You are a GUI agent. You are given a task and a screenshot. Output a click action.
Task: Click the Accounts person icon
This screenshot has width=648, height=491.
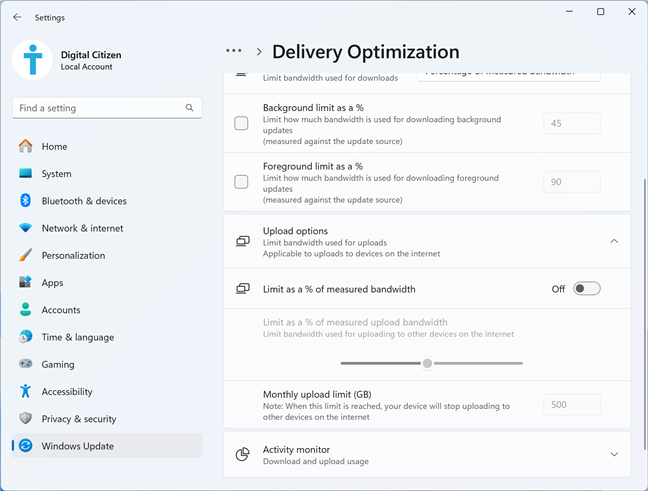pos(26,310)
